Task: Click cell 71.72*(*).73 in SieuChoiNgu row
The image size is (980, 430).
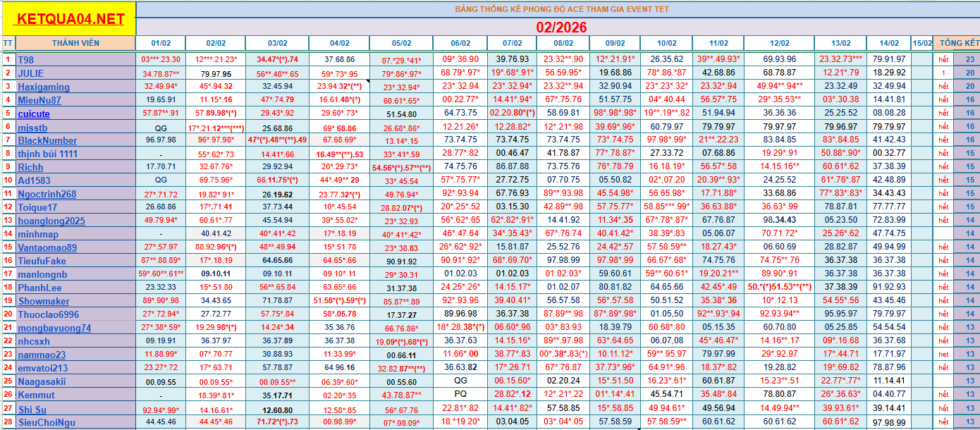Action: pyautogui.click(x=277, y=422)
